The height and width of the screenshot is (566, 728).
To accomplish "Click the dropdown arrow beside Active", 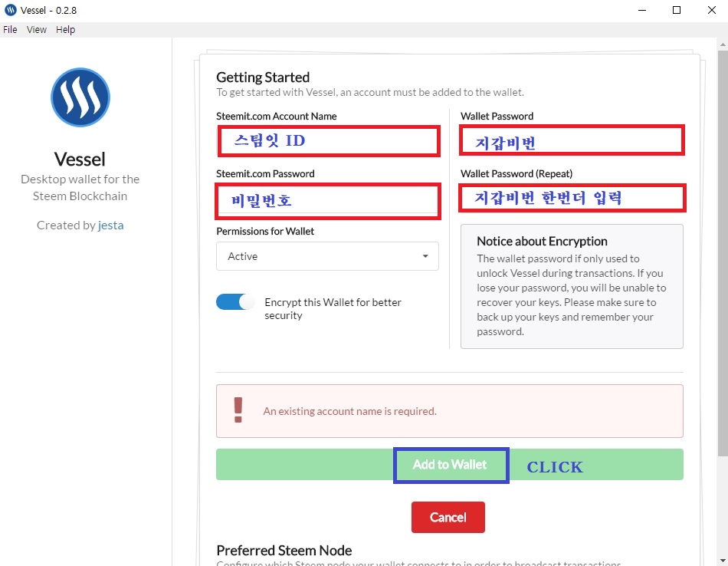I will [425, 256].
